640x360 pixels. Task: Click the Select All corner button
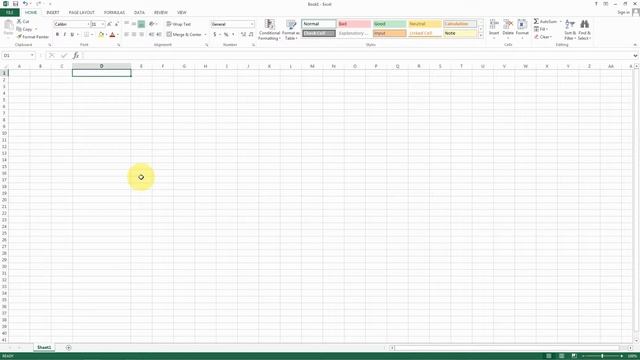click(x=4, y=66)
